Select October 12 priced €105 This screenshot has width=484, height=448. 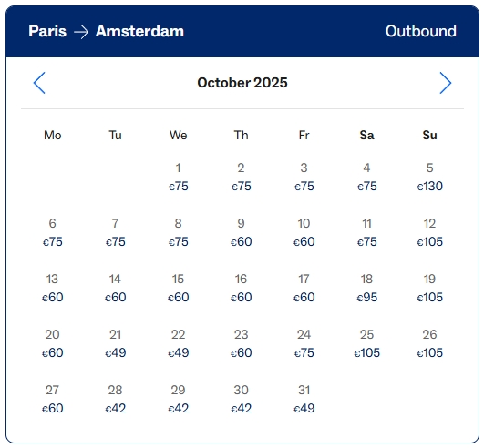pos(429,232)
